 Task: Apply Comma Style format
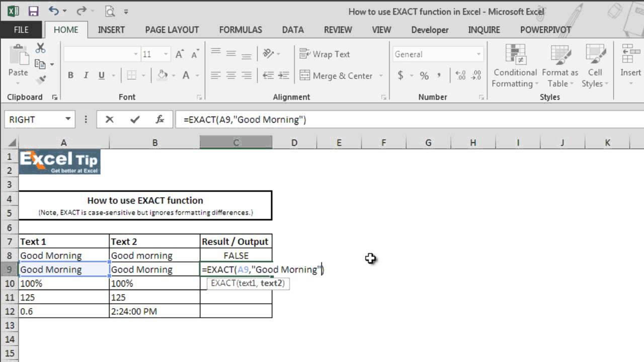(439, 75)
